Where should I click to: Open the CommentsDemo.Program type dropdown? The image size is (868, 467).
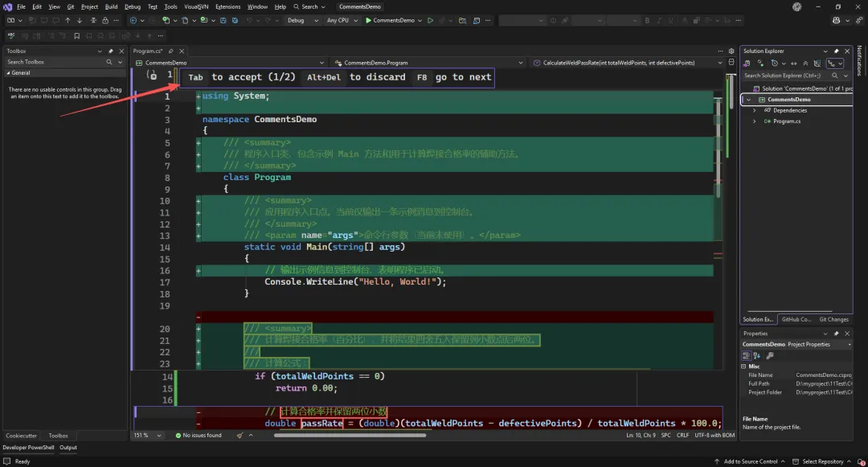428,63
